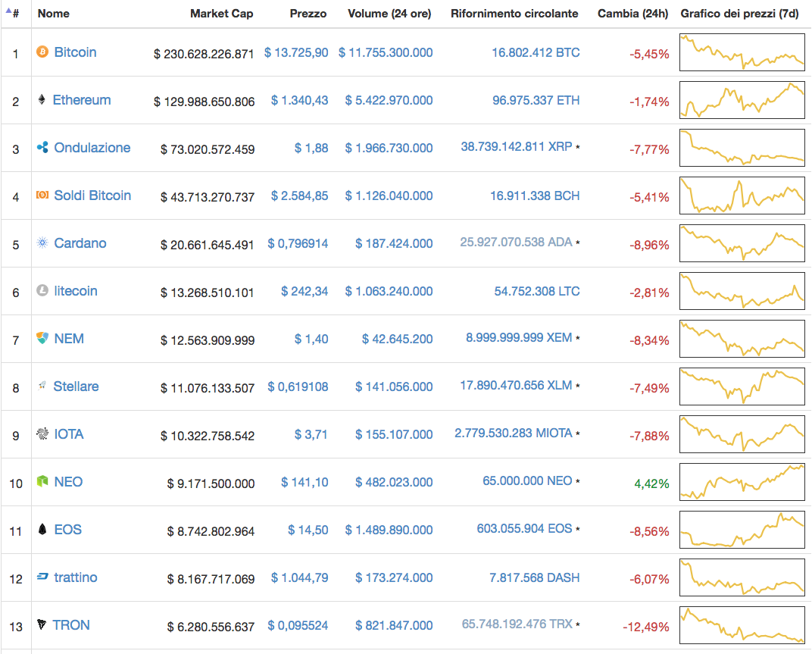Open the litecoin name link
Viewport: 812px width, 654px height.
click(x=76, y=291)
